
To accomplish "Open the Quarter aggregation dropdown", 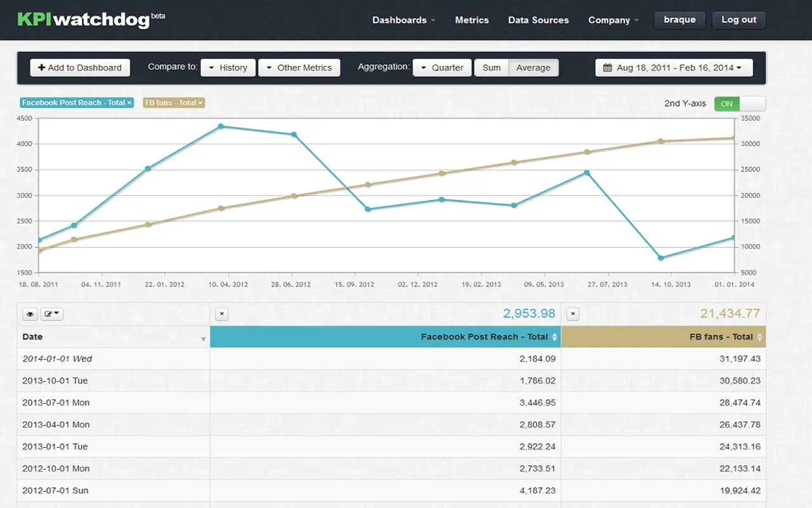I will (x=442, y=67).
